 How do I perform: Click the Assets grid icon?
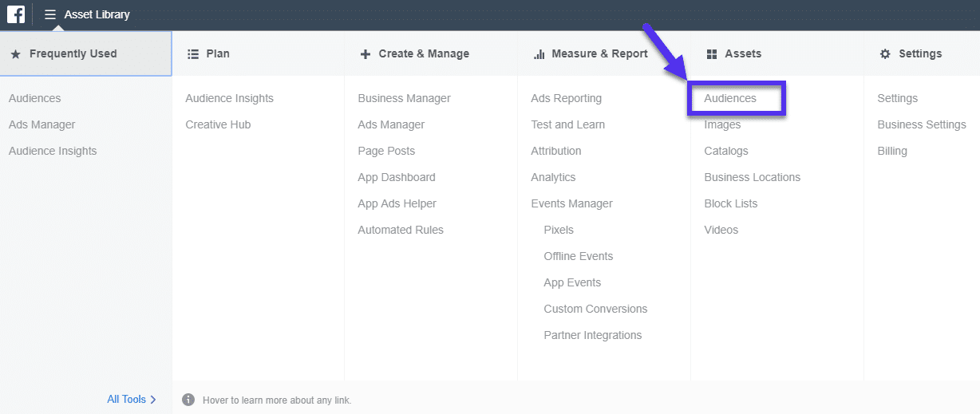point(712,54)
